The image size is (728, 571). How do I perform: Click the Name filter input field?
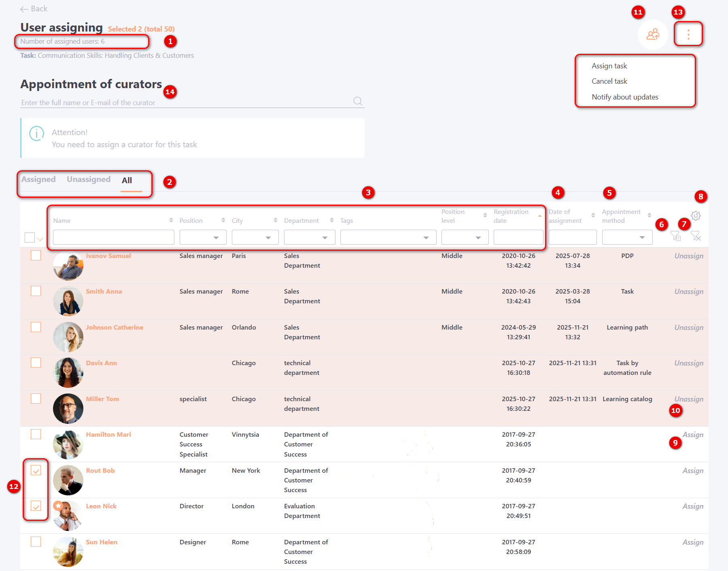(113, 237)
